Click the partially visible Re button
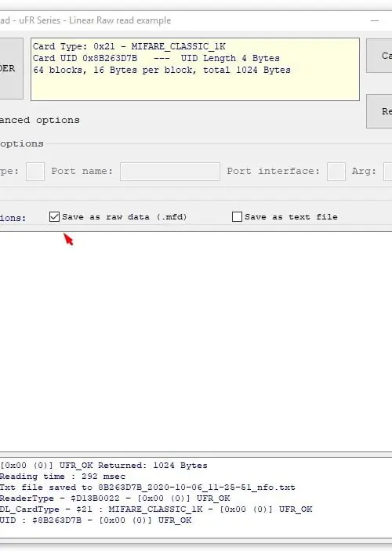392x551 pixels. pos(379,111)
